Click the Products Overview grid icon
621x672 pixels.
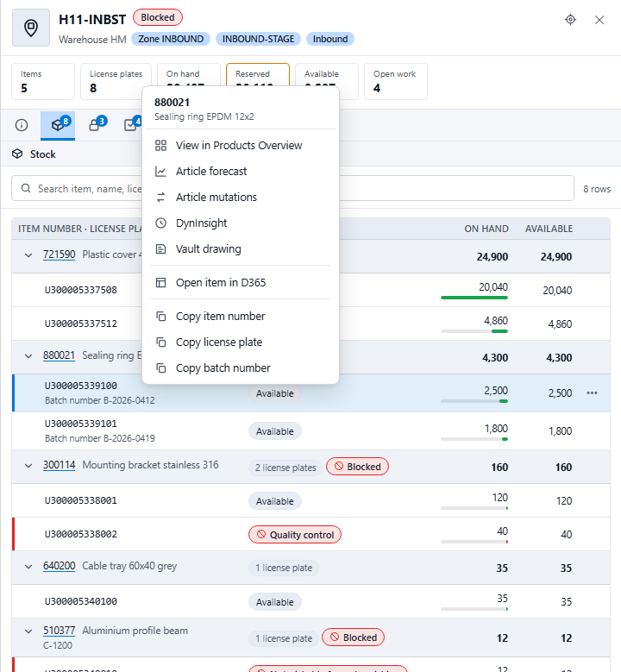click(160, 145)
